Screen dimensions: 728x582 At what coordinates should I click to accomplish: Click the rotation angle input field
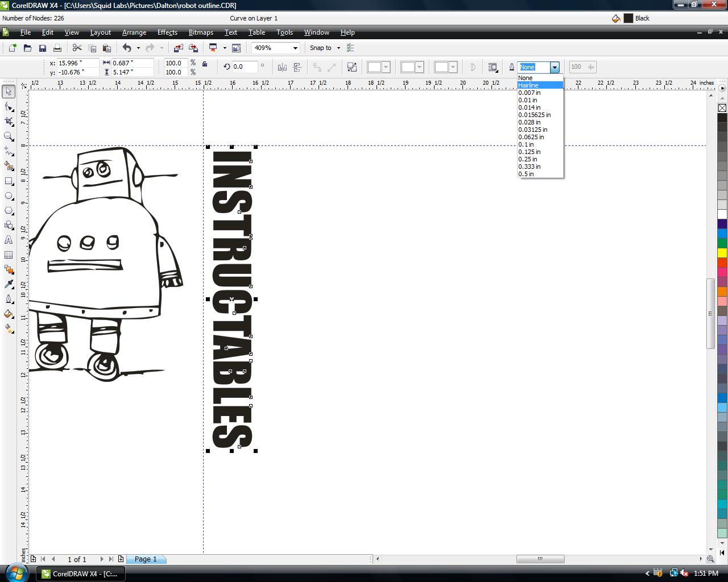245,67
